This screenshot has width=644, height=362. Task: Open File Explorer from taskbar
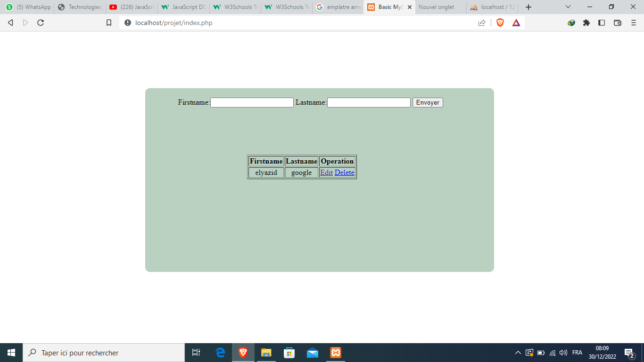(x=266, y=353)
